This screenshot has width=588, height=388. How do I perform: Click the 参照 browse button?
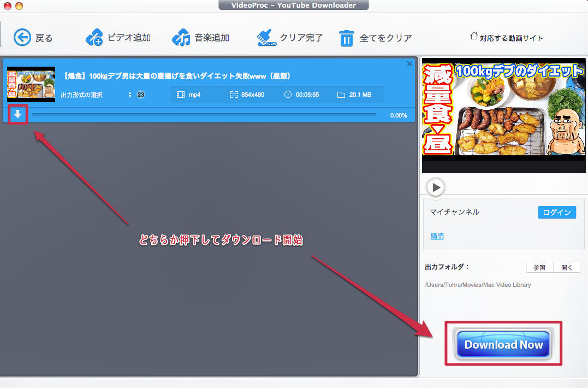tap(539, 267)
